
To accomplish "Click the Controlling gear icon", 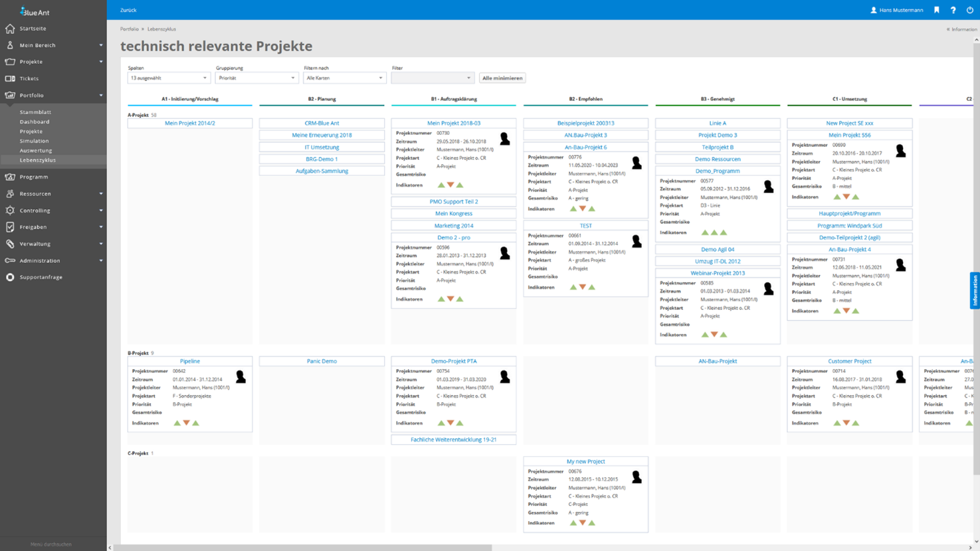I will tap(10, 210).
